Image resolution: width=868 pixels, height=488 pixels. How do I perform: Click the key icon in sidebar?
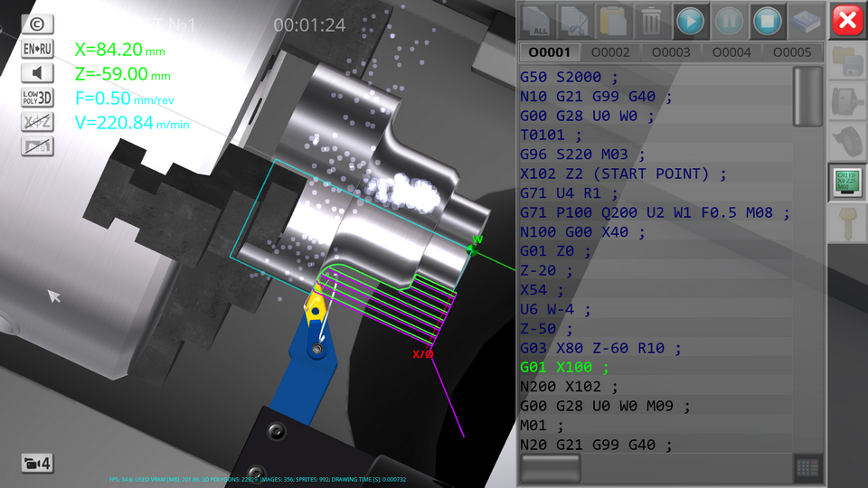[847, 223]
